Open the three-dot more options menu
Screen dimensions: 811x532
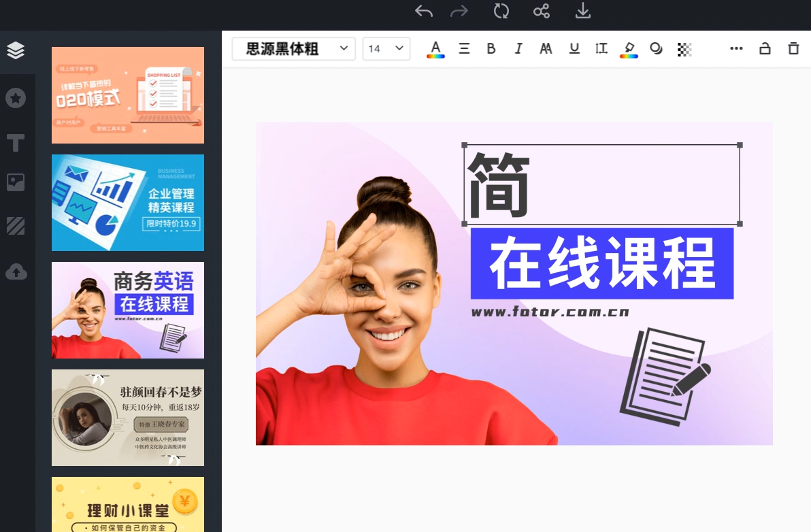736,48
